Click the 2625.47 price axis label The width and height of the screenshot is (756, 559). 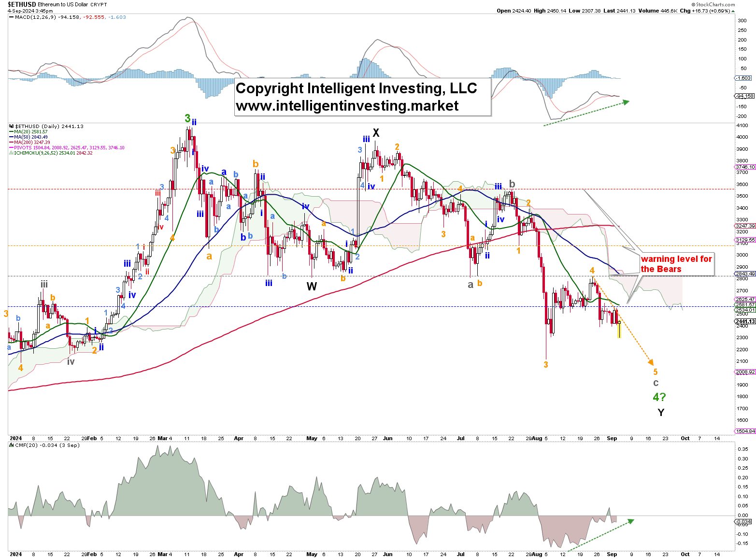(x=745, y=299)
